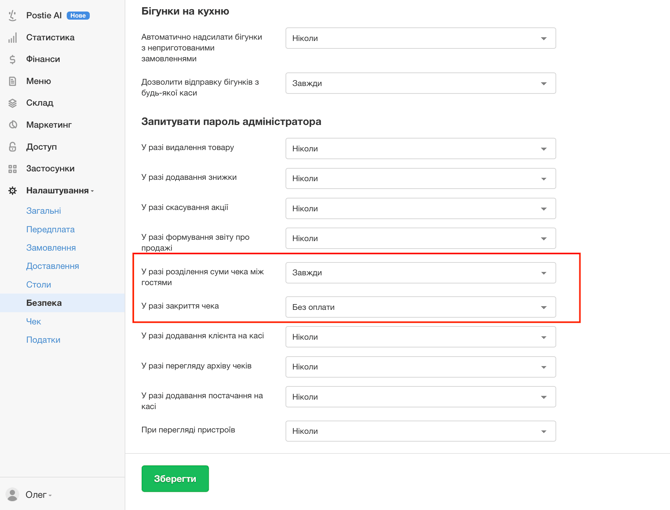Screen dimensions: 670x510
Task: Open Податки settings
Action: [x=43, y=340]
